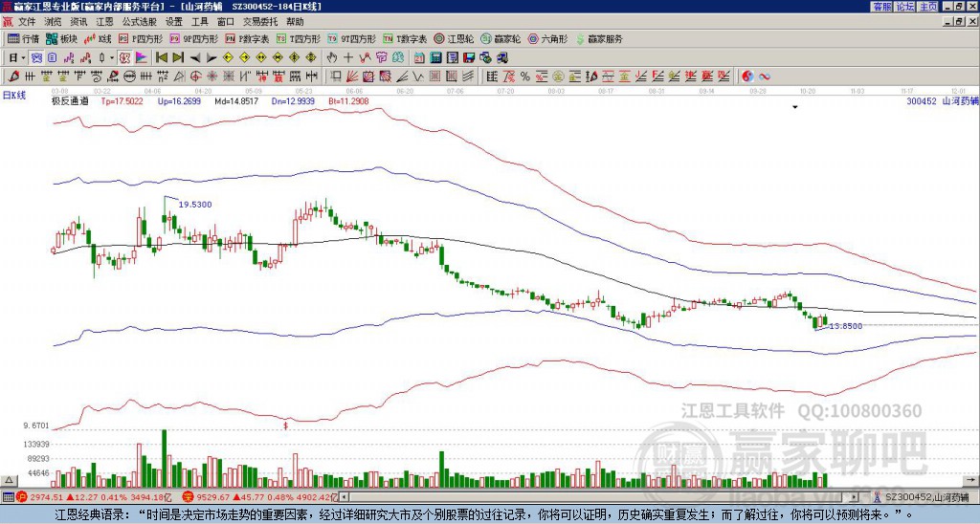Click the Tp=17.5022 indicator value

point(122,100)
